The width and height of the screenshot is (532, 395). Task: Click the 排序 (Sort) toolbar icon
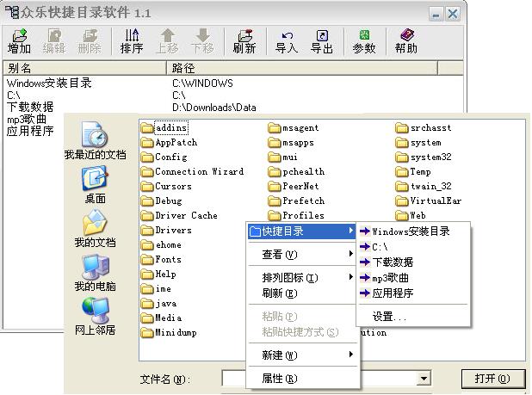(x=132, y=40)
